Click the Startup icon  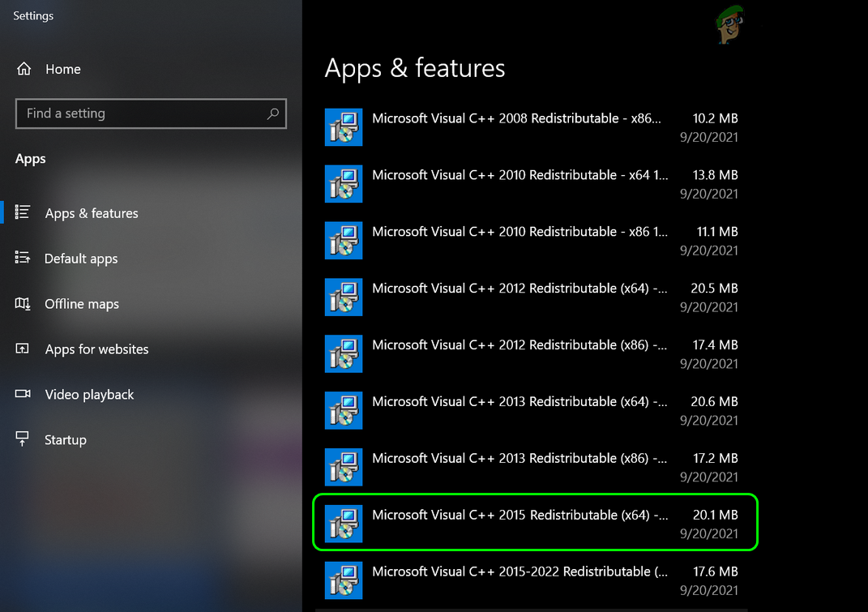pyautogui.click(x=22, y=439)
